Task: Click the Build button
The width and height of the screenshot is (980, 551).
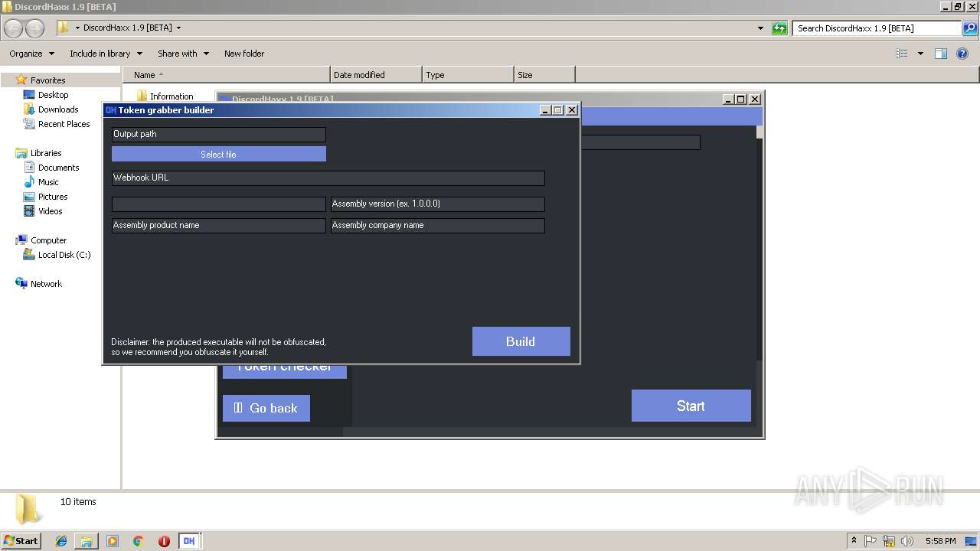Action: tap(521, 341)
